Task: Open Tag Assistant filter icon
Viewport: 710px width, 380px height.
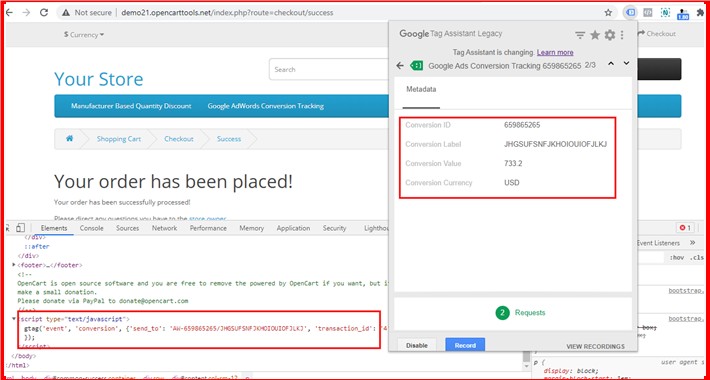Action: pos(580,35)
